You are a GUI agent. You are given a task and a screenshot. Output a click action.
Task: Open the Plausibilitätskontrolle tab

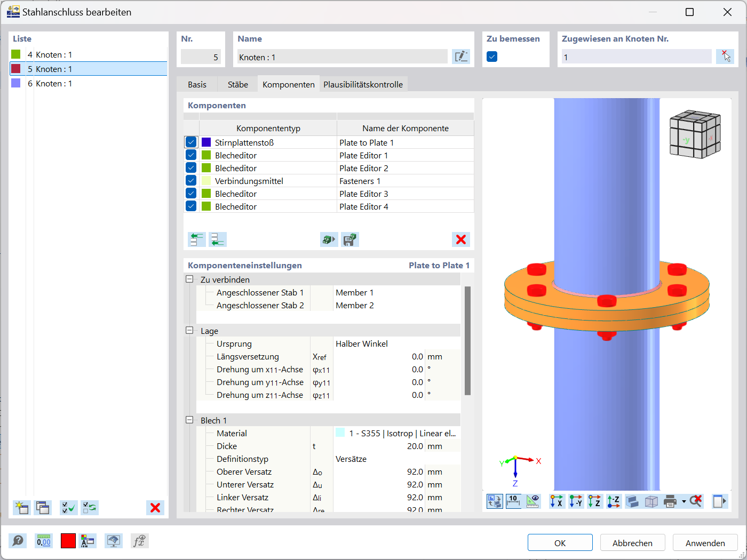tap(363, 84)
